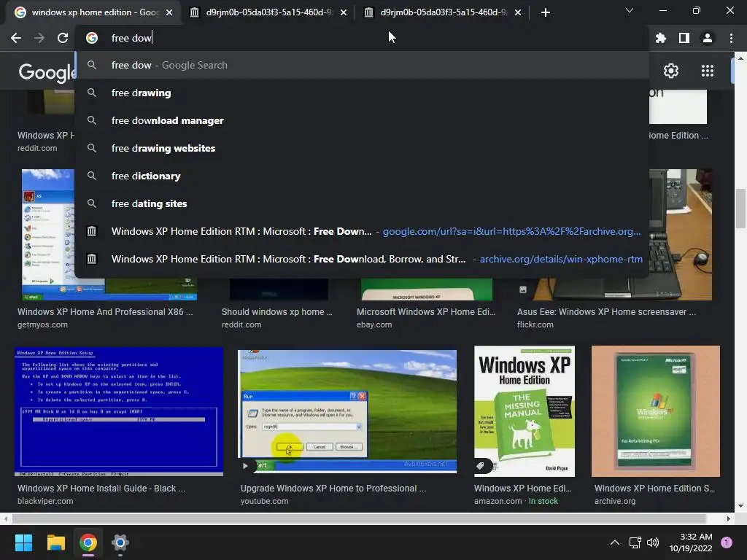Click the vertical page scrollbar thumb
The height and width of the screenshot is (560, 747).
(740, 208)
